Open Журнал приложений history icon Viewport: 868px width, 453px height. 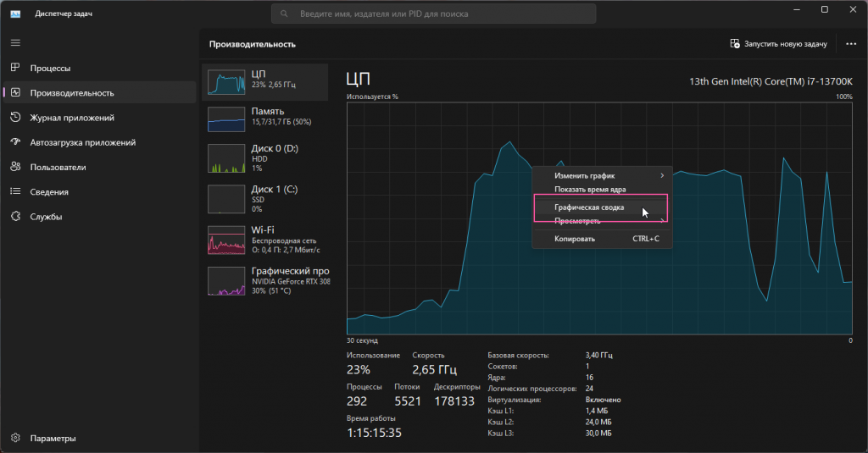pos(15,118)
